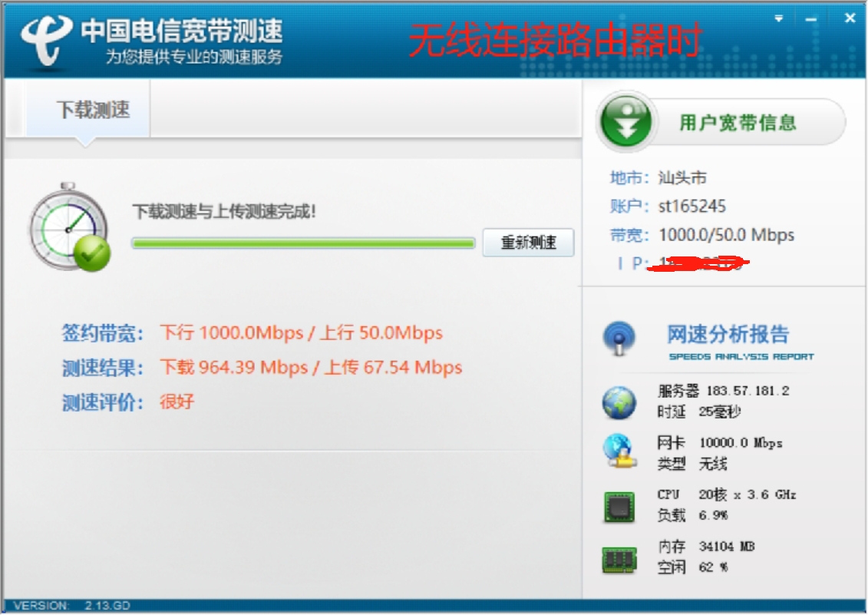Minimize the speed test window
The image size is (868, 615).
811,19
